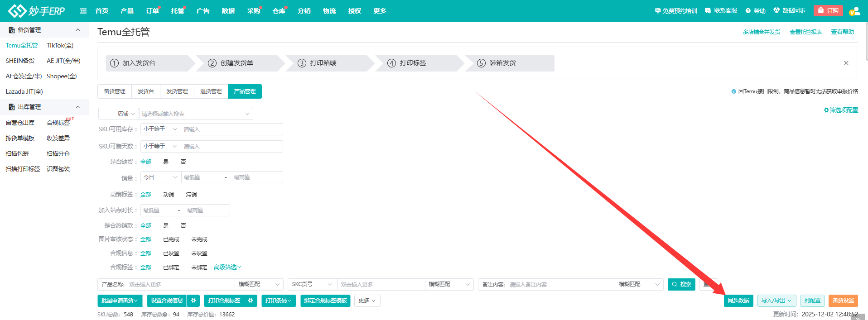
Task: Click the 列配置 button
Action: (812, 301)
